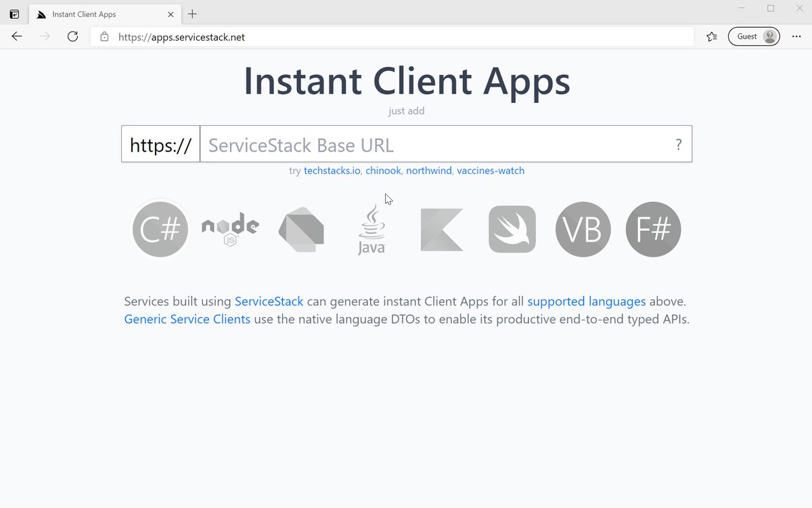Click the favorites star in the address bar

(x=710, y=37)
